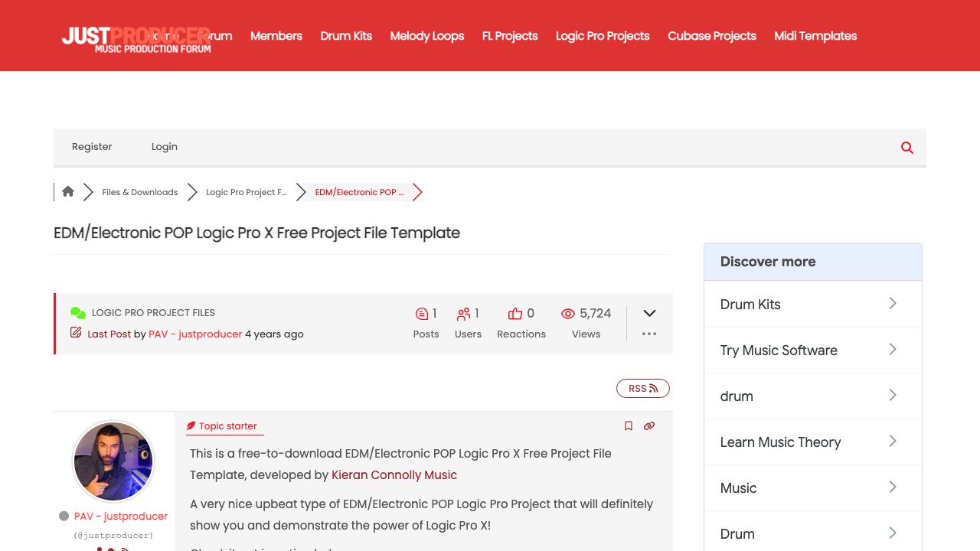Image resolution: width=980 pixels, height=551 pixels.
Task: Bookmark the post using the bookmark icon
Action: pos(629,426)
